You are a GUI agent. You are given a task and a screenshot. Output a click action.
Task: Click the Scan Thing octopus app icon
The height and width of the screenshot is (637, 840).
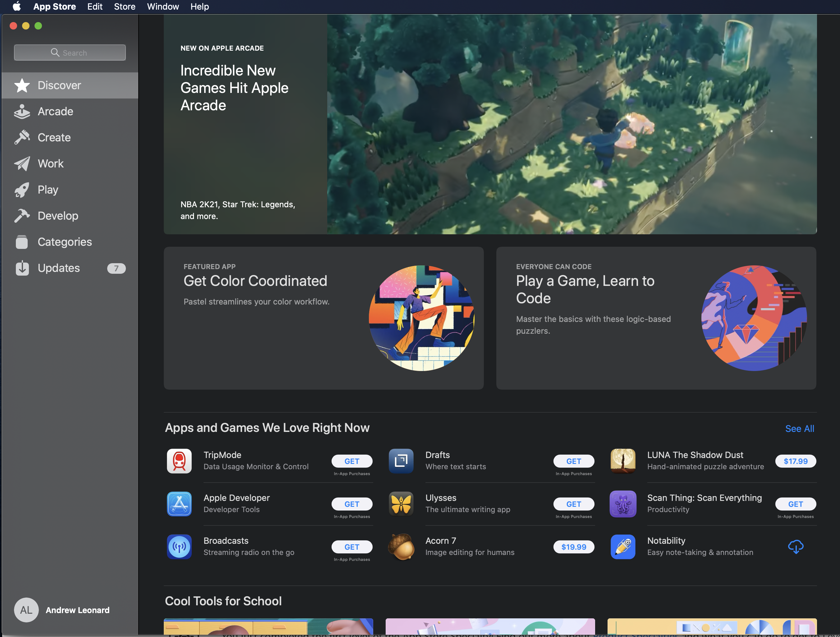point(623,504)
